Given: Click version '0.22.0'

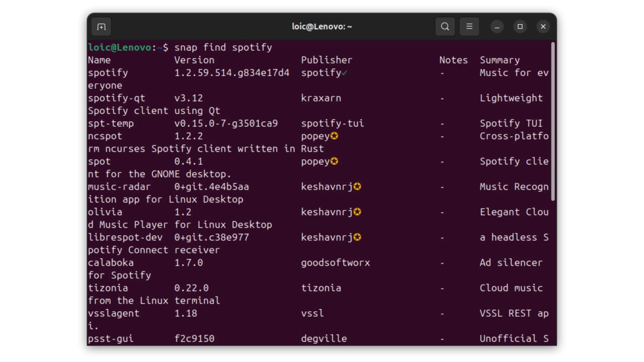Looking at the screenshot, I should (x=192, y=288).
